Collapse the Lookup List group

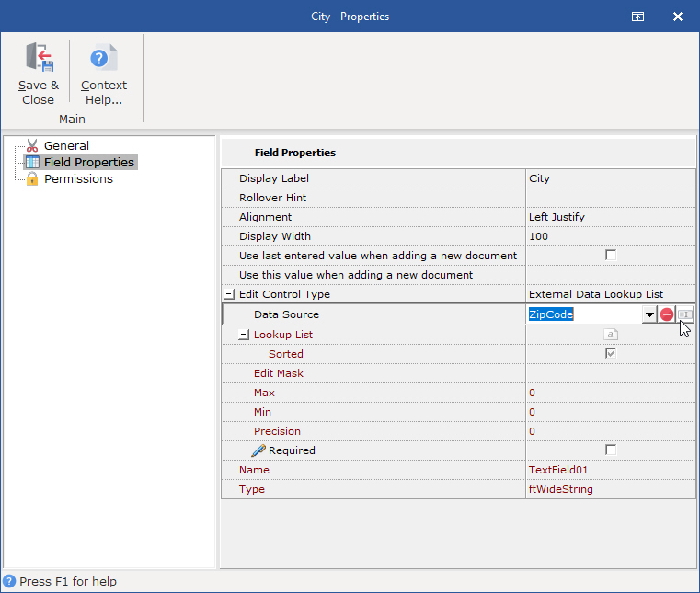point(244,335)
